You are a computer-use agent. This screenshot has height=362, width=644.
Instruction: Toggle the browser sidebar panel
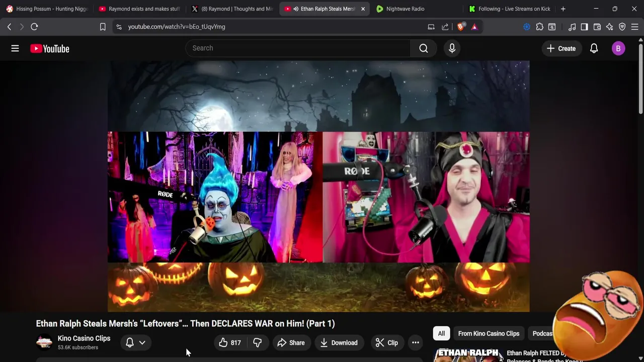coord(584,27)
